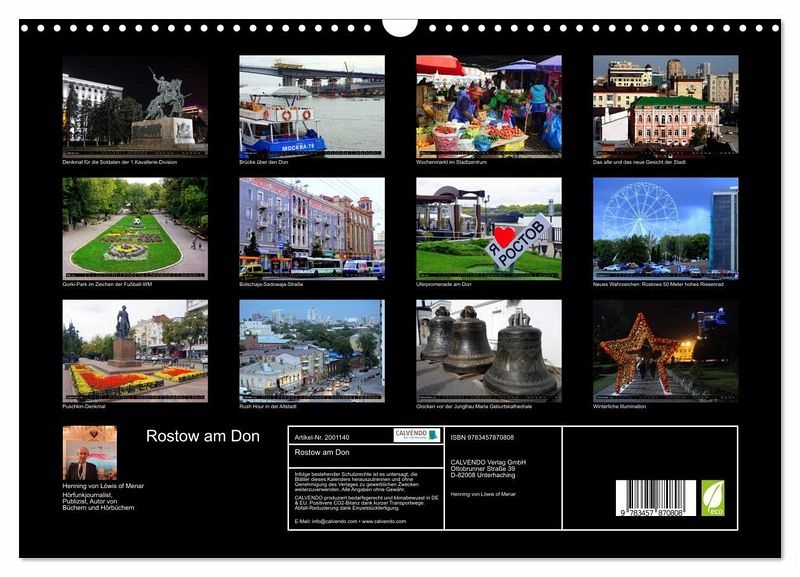Click the CALVENDO logo
This screenshot has height=577, width=800.
[417, 435]
